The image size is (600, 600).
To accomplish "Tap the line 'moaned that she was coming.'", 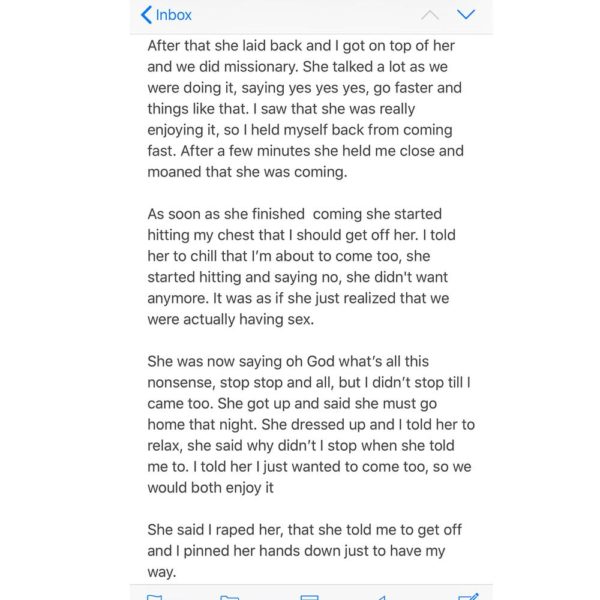I will pyautogui.click(x=247, y=172).
